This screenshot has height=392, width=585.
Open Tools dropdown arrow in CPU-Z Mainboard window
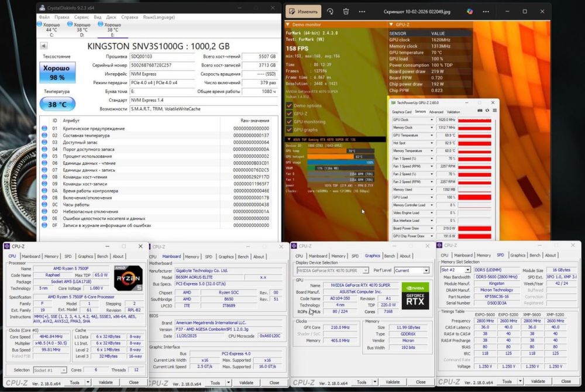point(228,383)
